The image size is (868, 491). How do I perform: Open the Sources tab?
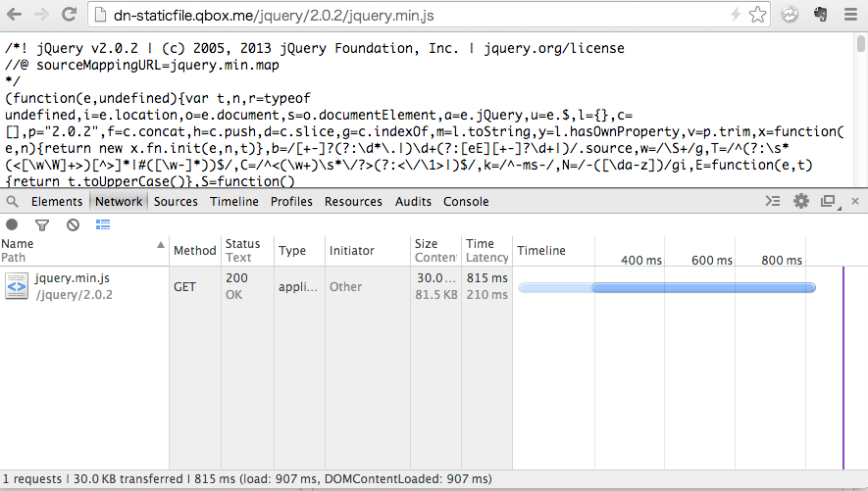click(176, 202)
